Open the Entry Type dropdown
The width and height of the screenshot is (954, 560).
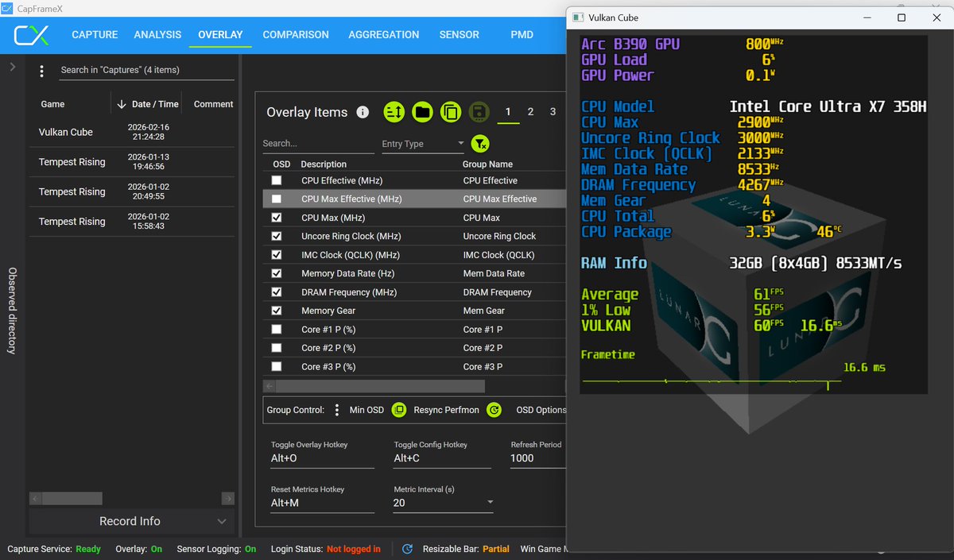tap(423, 144)
